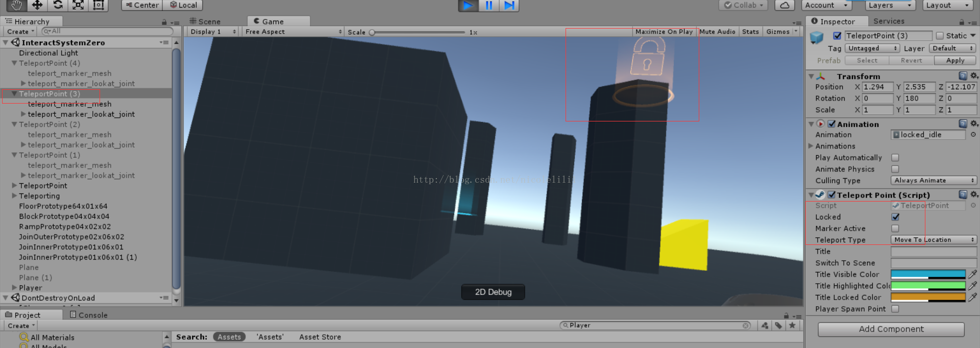Toggle Play Automatically checkbox
This screenshot has width=980, height=348.
pos(895,158)
